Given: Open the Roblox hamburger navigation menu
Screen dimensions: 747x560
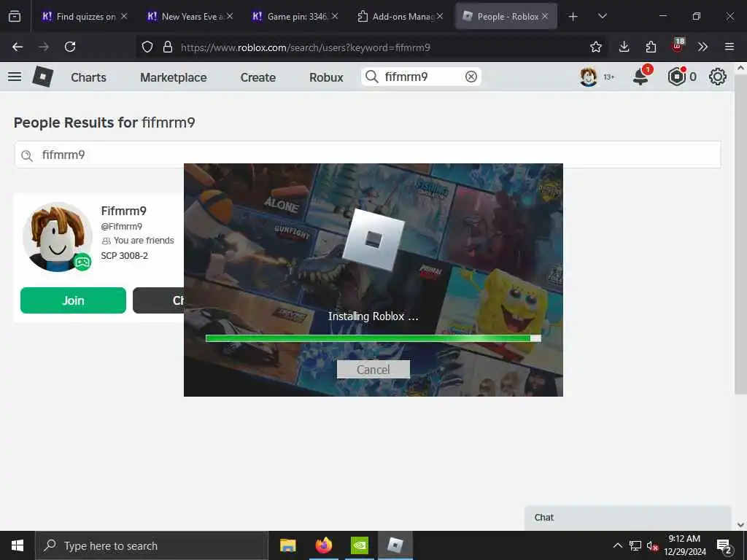Looking at the screenshot, I should pyautogui.click(x=15, y=77).
